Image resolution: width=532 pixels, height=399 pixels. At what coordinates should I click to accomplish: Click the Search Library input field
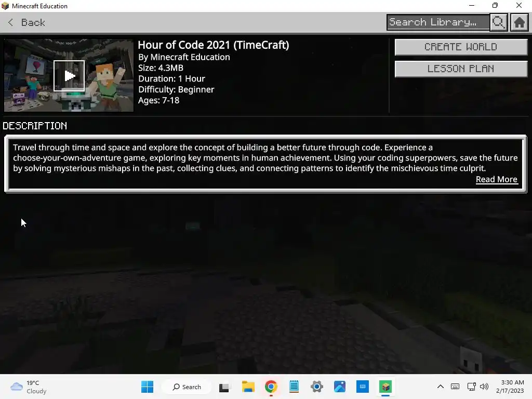[438, 22]
